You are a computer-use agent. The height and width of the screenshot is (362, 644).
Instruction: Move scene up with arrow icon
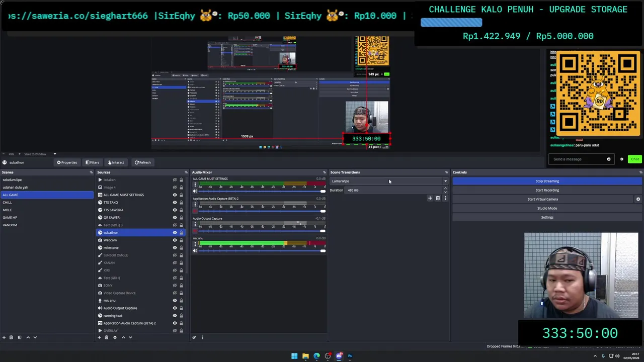(28, 337)
